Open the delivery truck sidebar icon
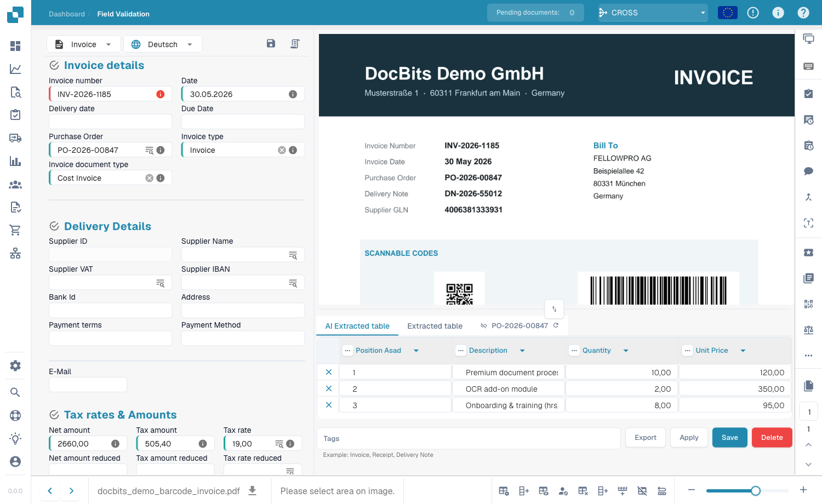The image size is (822, 504). point(15,138)
